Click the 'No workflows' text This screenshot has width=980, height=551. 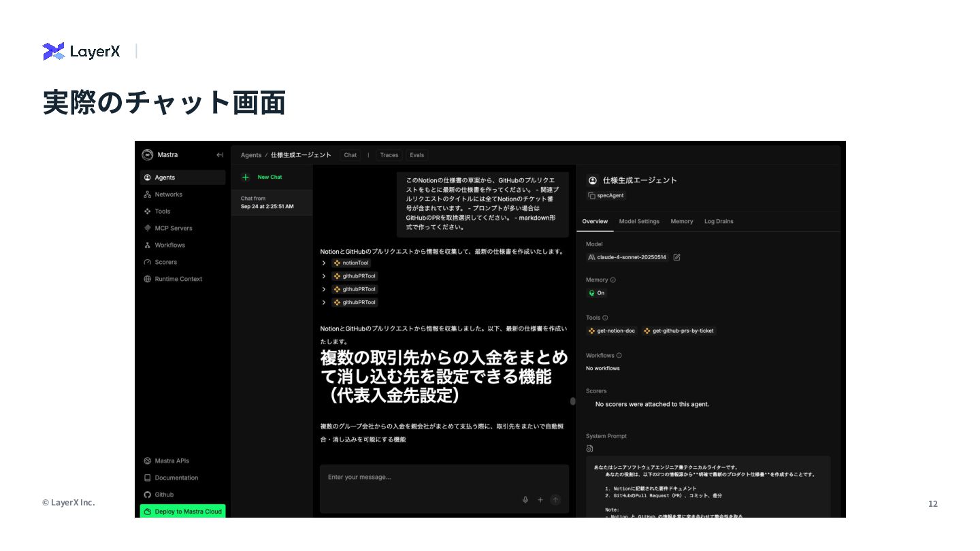603,369
